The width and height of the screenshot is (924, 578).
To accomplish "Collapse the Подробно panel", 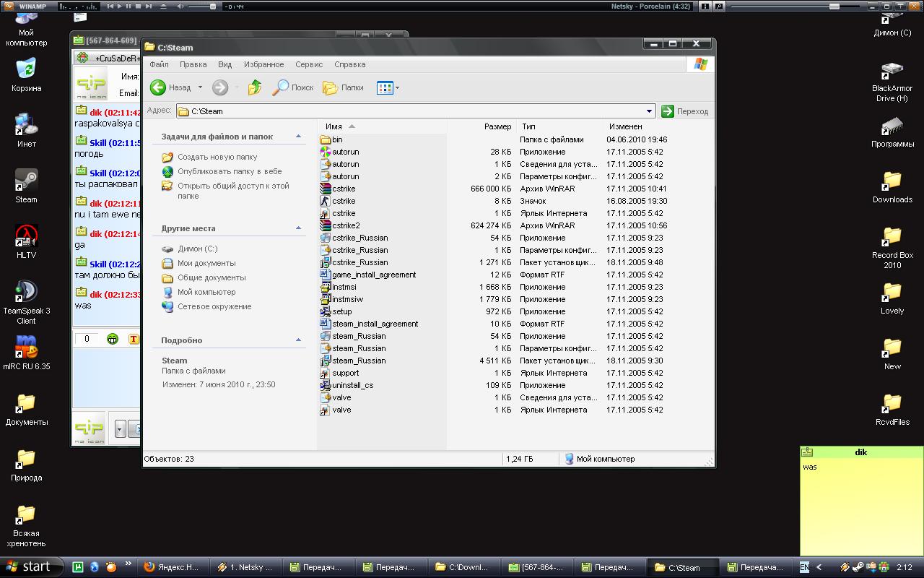I will point(299,340).
